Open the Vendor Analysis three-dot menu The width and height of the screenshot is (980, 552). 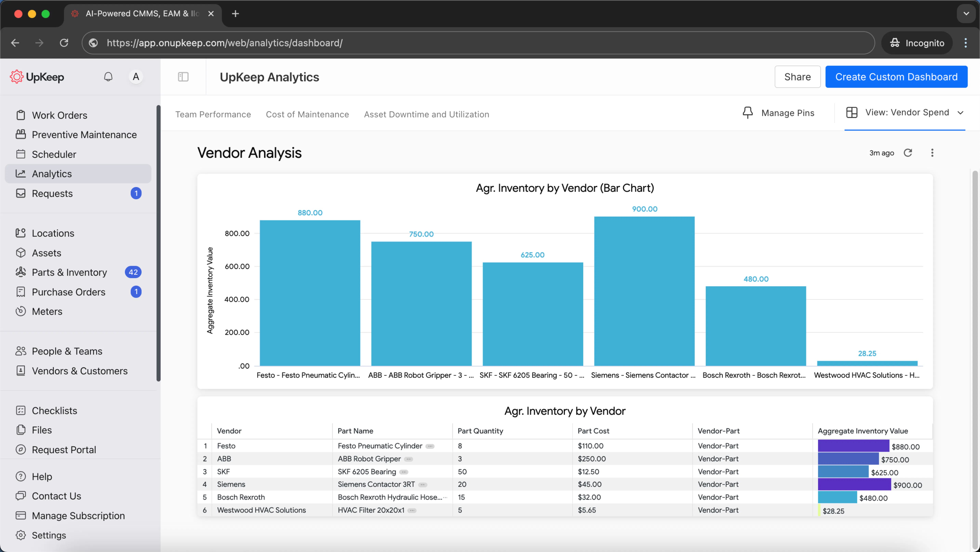click(932, 153)
